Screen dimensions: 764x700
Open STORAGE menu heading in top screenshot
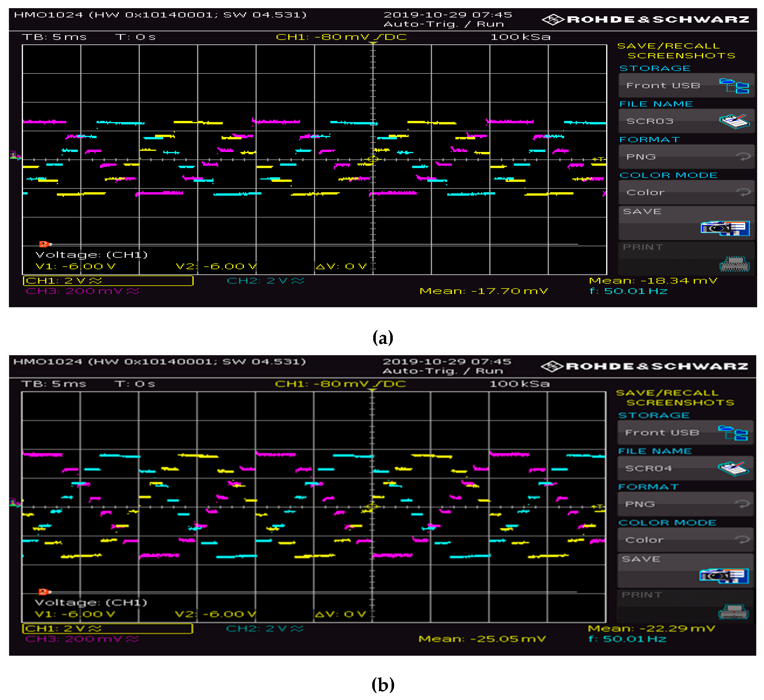click(x=655, y=68)
